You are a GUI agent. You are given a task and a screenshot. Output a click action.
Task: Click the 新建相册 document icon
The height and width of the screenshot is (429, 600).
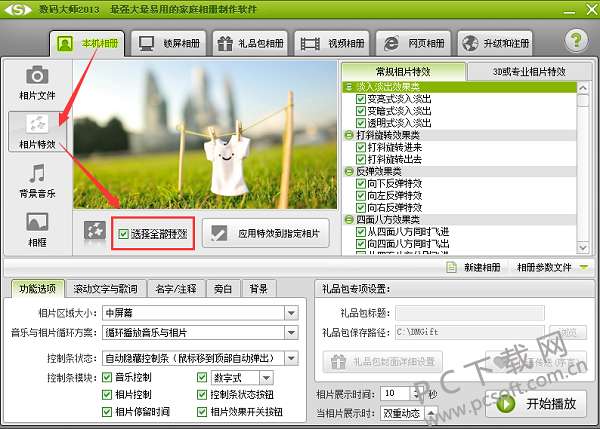point(451,267)
